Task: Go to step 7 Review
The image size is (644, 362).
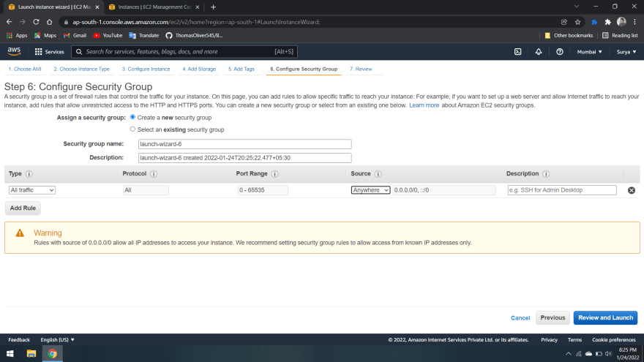Action: click(361, 69)
